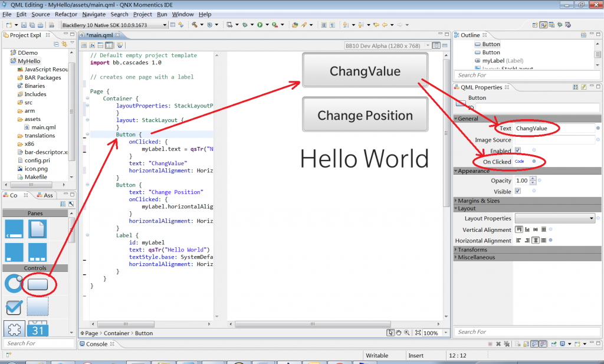
Task: Click the Text property field containing ChangValue
Action: click(x=555, y=128)
